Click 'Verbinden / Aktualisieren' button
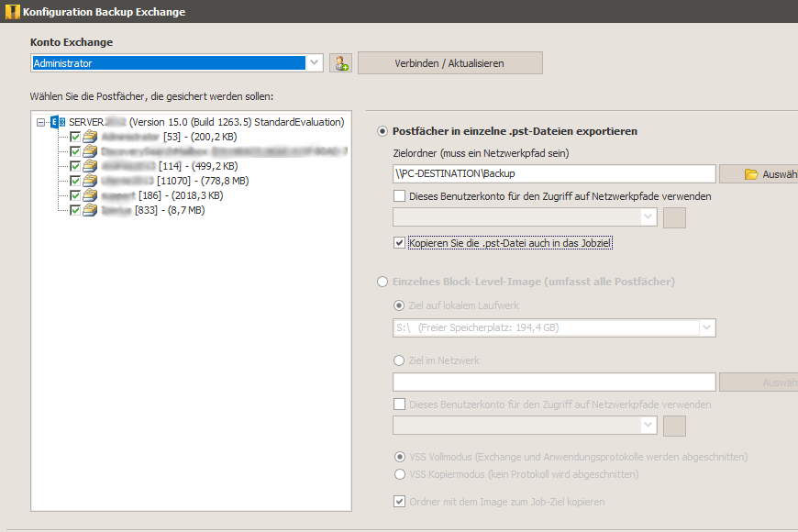The width and height of the screenshot is (798, 532). point(449,63)
